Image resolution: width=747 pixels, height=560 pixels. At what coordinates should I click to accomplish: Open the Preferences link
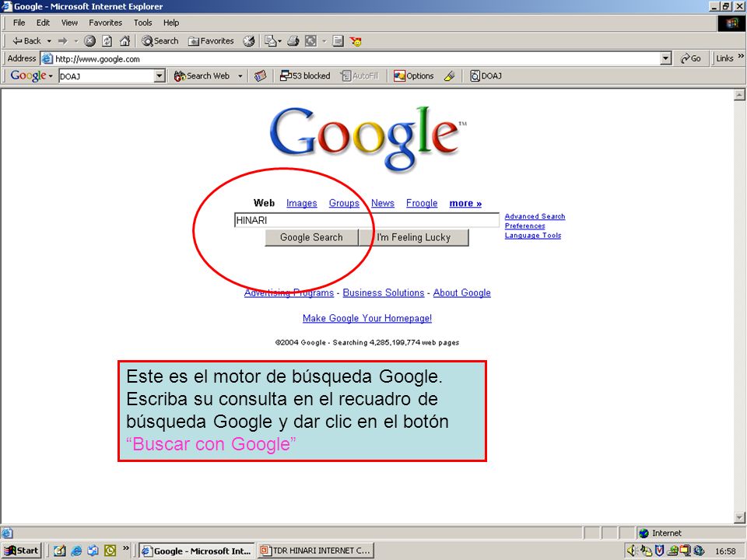(x=525, y=226)
